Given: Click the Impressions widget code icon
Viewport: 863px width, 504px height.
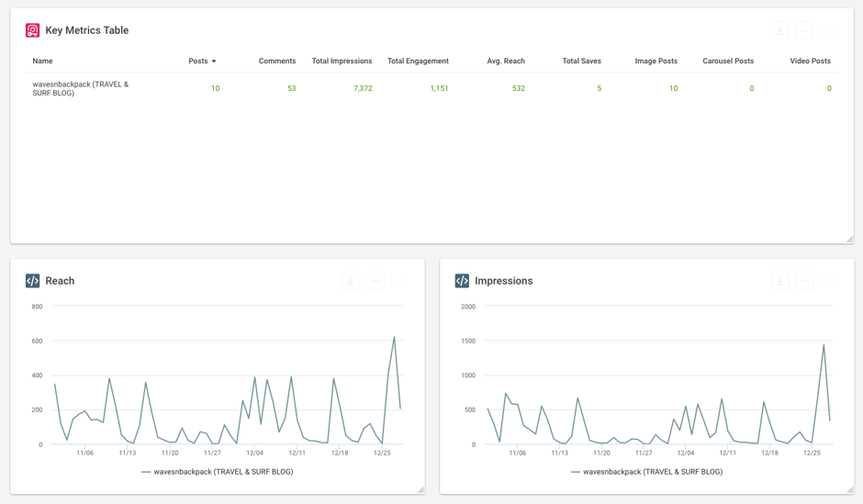Looking at the screenshot, I should coord(462,281).
